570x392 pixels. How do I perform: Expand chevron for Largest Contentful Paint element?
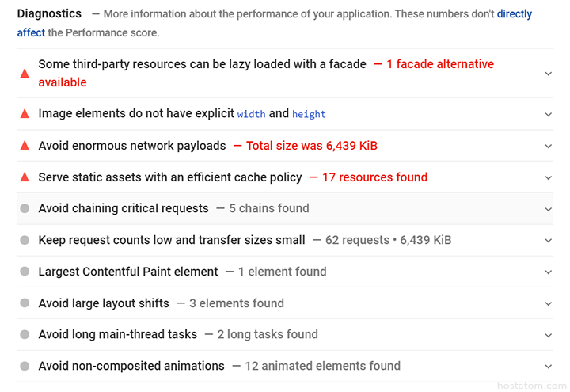click(548, 272)
